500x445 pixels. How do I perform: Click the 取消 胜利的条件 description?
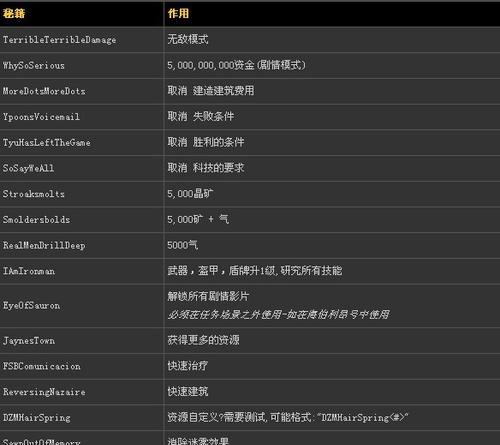(x=206, y=142)
